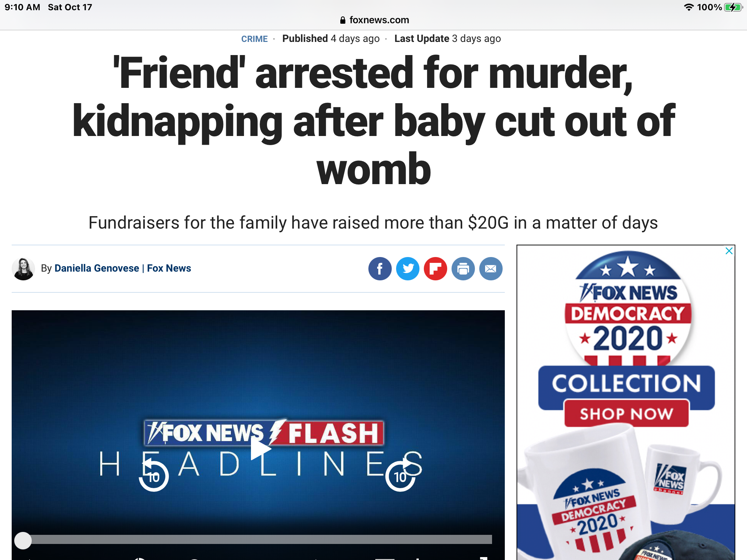The height and width of the screenshot is (560, 747).
Task: Tap the foxnews.com address bar
Action: coord(374,20)
